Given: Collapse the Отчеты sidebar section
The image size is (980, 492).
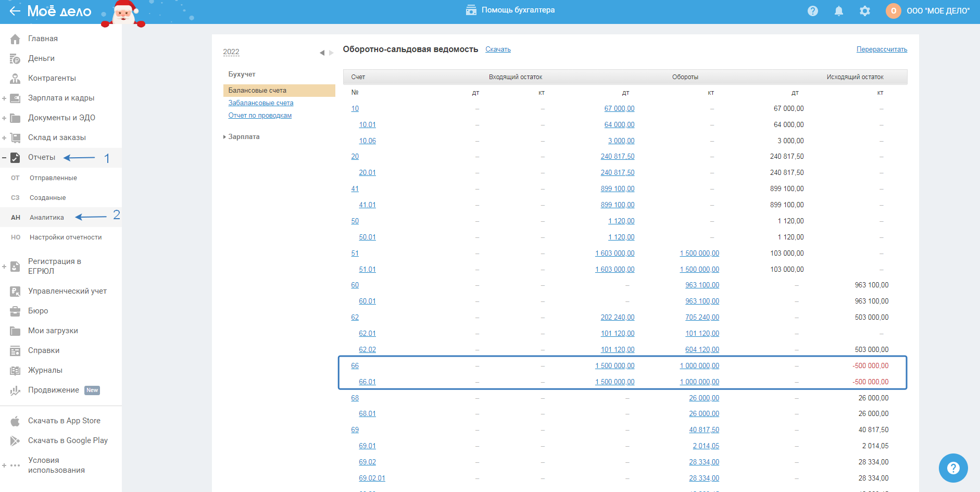Looking at the screenshot, I should point(4,158).
